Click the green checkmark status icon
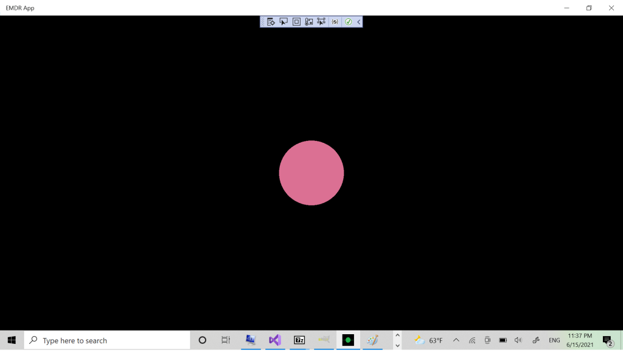 pos(349,22)
